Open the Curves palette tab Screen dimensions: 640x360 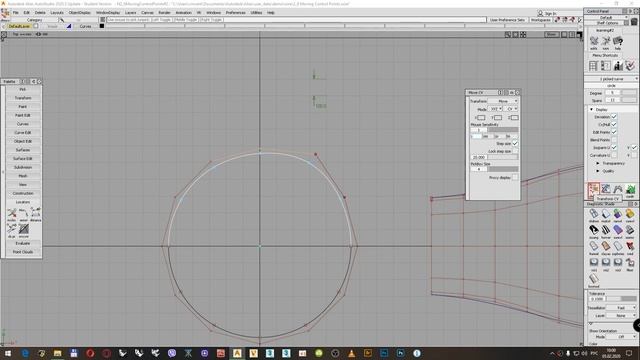point(23,124)
